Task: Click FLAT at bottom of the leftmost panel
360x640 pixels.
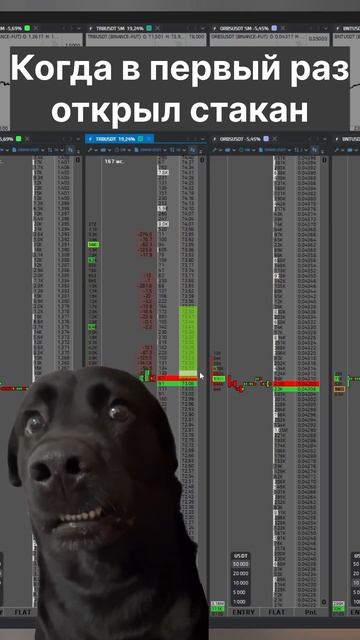Action: tap(23, 612)
